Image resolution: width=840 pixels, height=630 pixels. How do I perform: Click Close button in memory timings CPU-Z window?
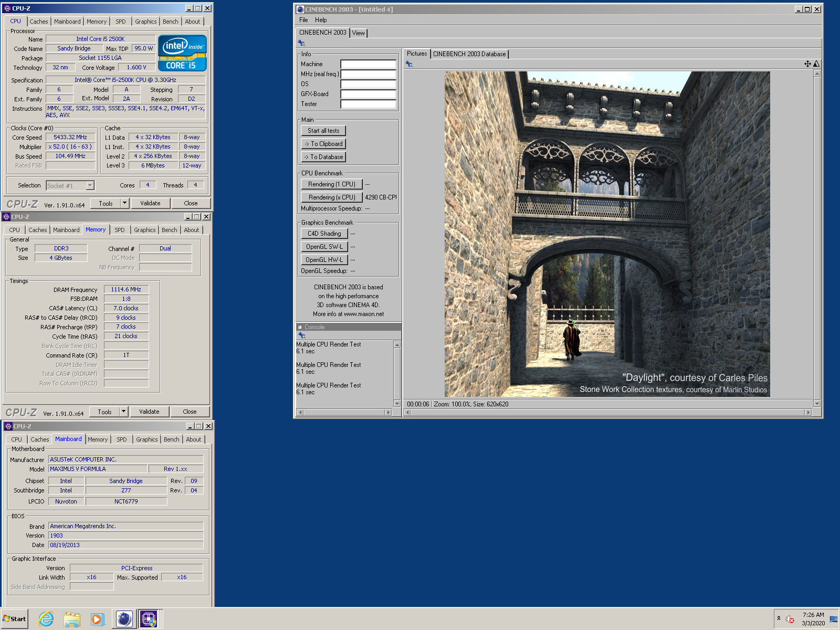click(190, 412)
